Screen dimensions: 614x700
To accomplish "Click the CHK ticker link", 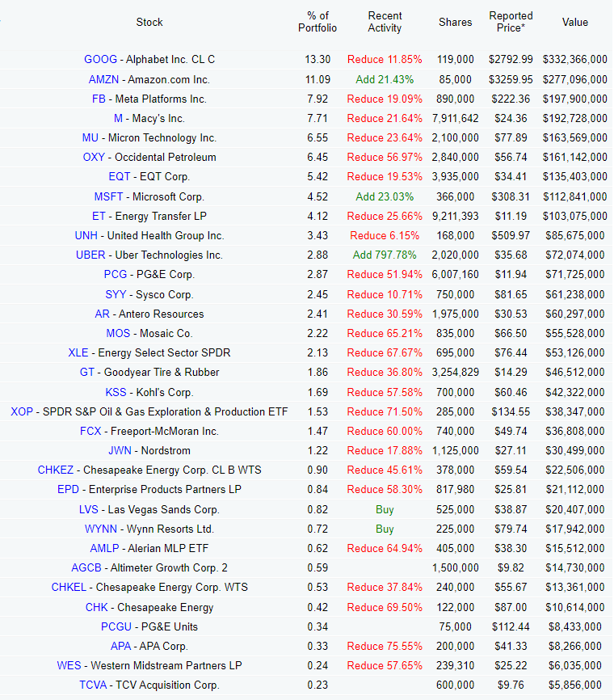I will tap(96, 607).
